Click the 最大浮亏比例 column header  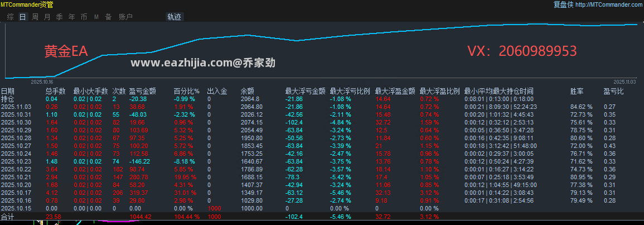[x=350, y=92]
